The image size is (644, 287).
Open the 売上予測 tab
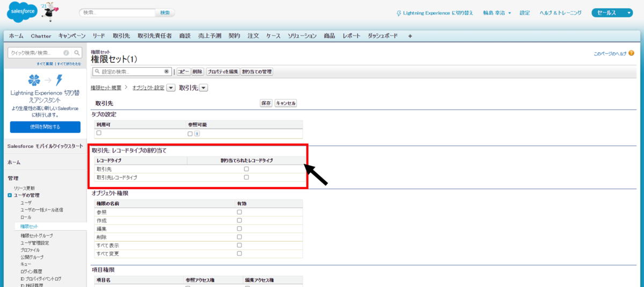coord(209,36)
